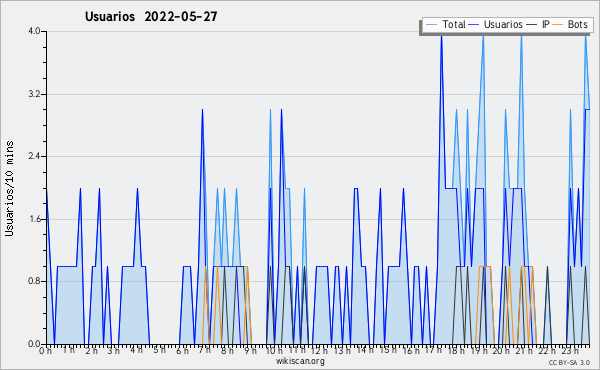Click the dark blue Usuarios legend line
The image size is (600, 370).
(x=474, y=25)
